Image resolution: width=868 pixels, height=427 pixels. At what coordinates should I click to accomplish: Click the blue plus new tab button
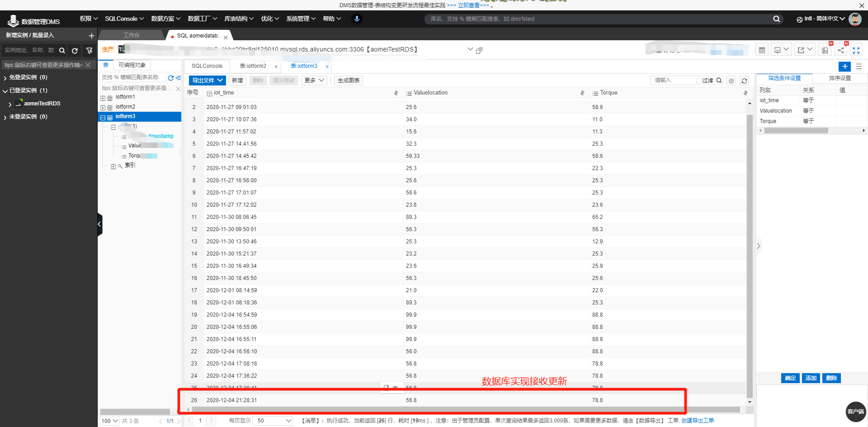844,66
